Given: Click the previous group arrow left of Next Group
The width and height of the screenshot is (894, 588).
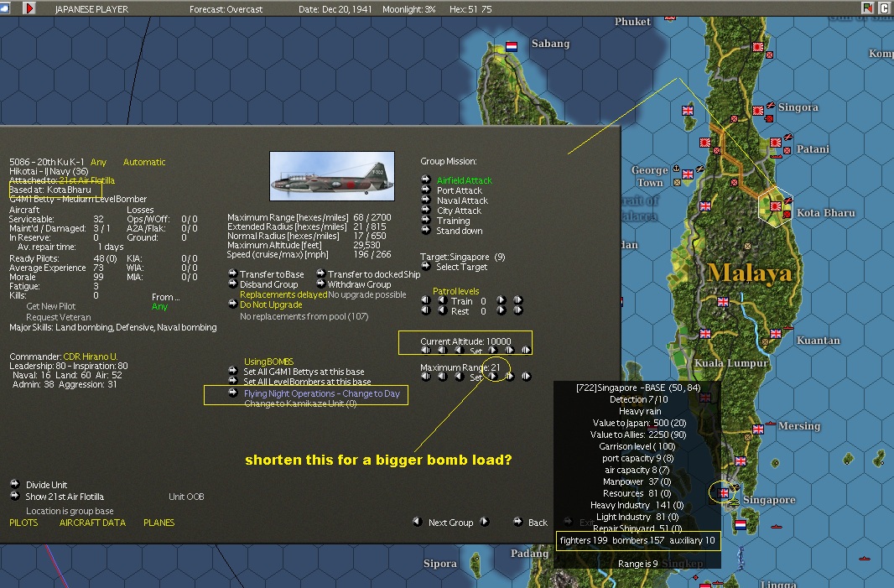Looking at the screenshot, I should pos(418,521).
